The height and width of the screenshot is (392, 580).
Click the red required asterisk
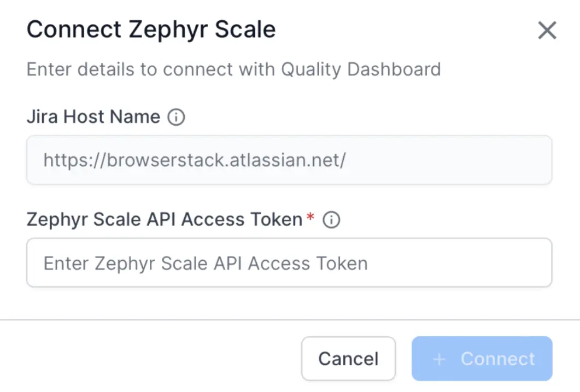(310, 218)
